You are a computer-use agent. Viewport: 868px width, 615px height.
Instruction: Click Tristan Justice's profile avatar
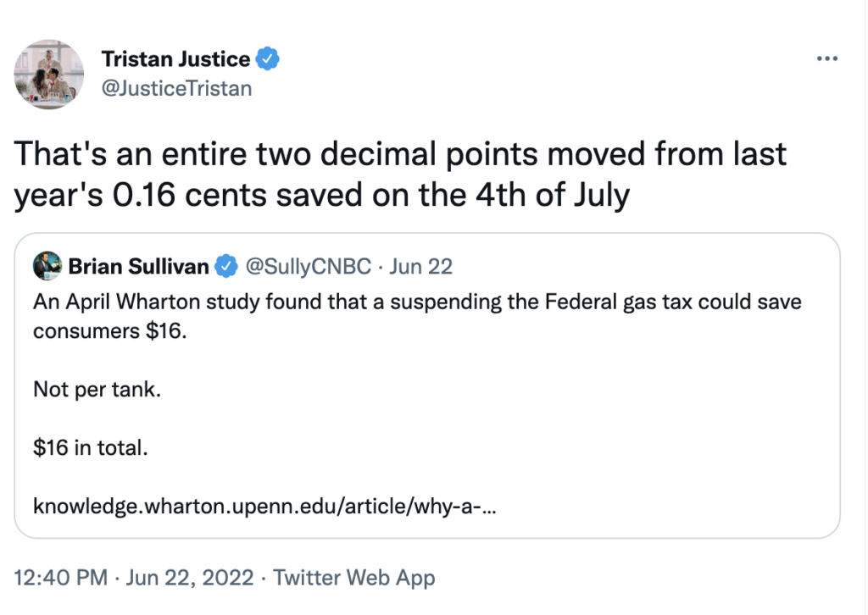50,75
